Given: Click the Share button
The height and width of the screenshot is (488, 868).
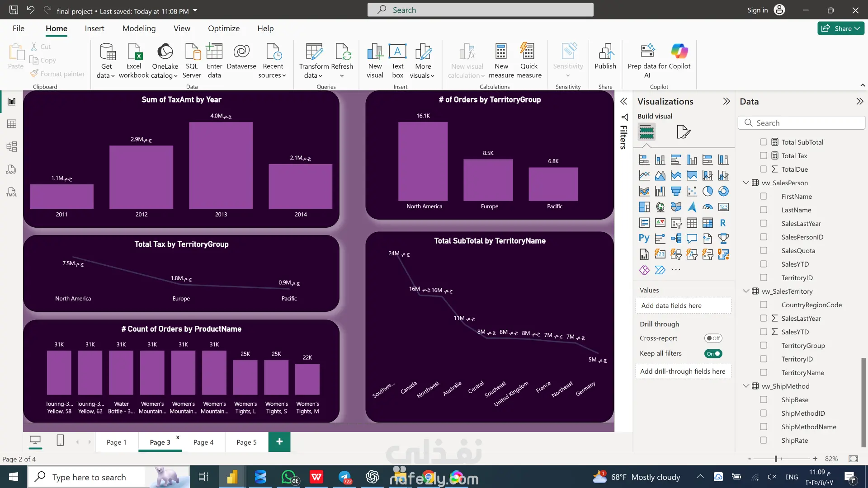Looking at the screenshot, I should 840,28.
